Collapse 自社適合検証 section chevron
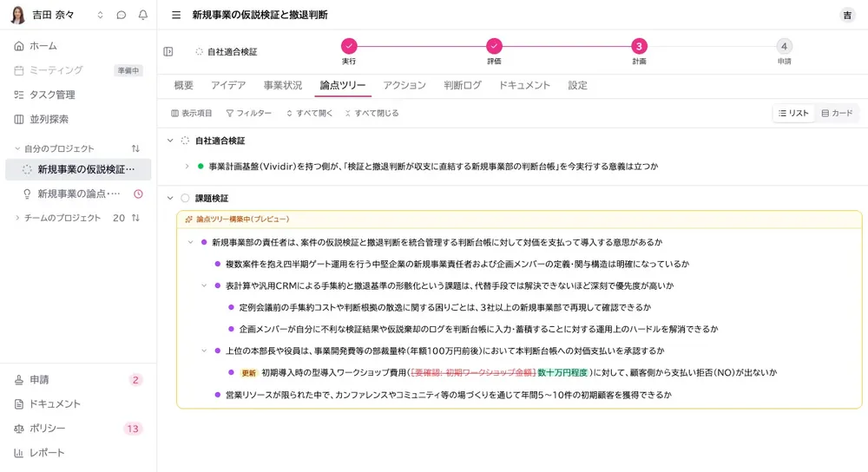Viewport: 868px width, 472px height. 170,141
